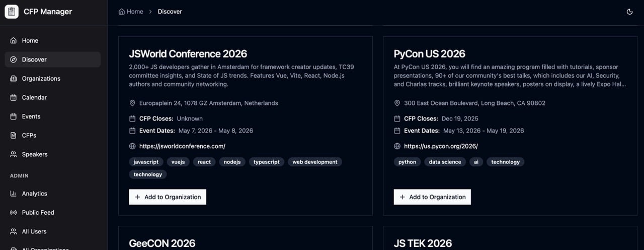Viewport: 644px width, 250px height.
Task: Toggle dark mode with moon icon
Action: point(629,12)
